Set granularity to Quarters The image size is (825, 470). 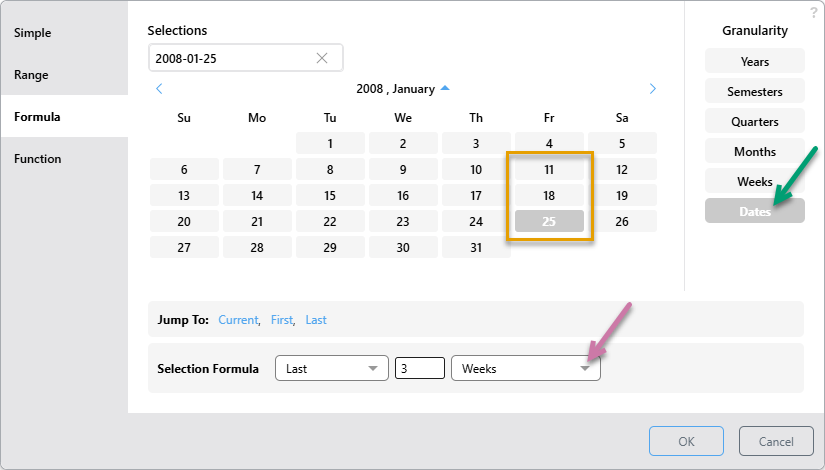(x=754, y=122)
